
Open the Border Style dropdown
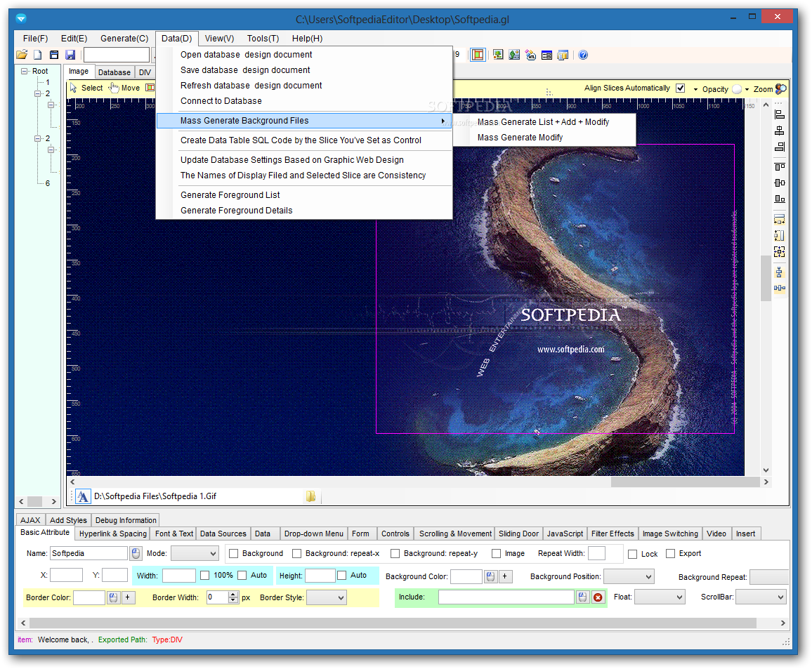326,597
